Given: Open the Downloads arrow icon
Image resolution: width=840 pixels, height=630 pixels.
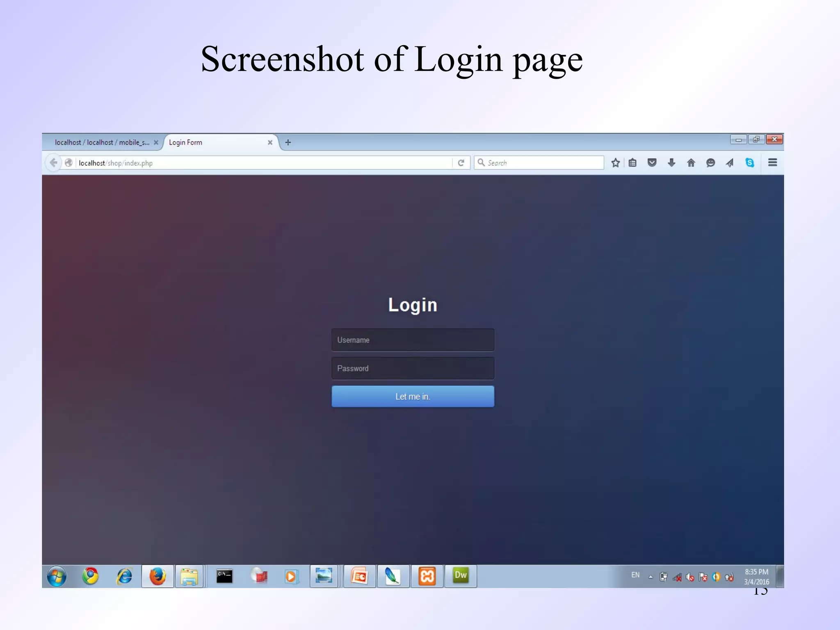Looking at the screenshot, I should point(671,163).
